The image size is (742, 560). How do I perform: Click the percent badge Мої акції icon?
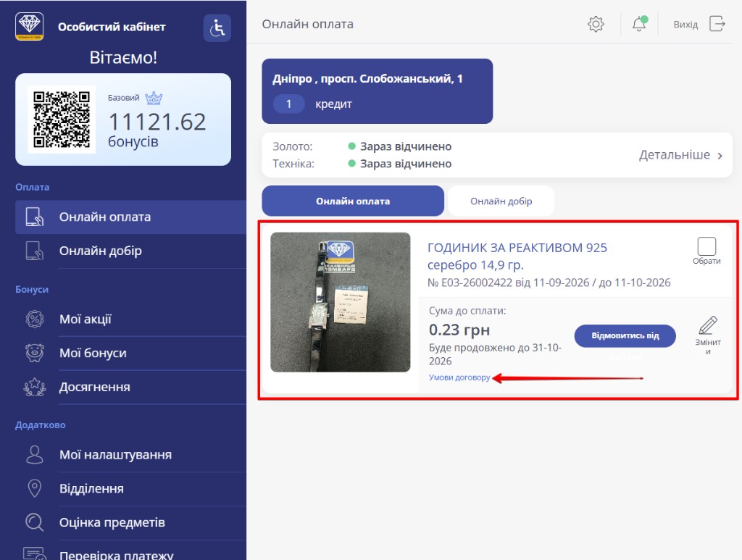click(x=35, y=319)
